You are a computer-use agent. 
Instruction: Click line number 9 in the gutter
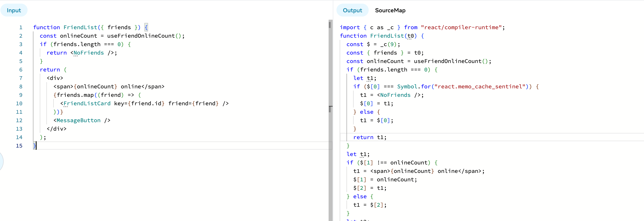(21, 95)
